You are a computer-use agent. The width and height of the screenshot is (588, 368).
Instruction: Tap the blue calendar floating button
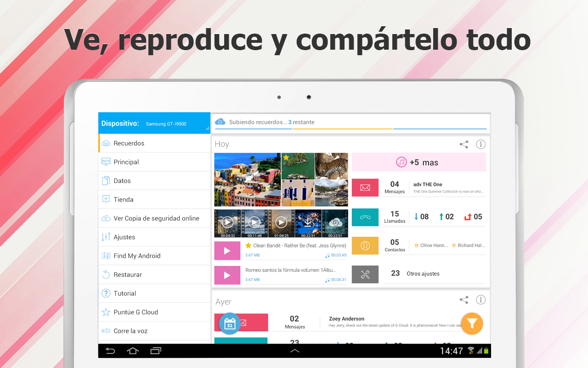coord(230,324)
